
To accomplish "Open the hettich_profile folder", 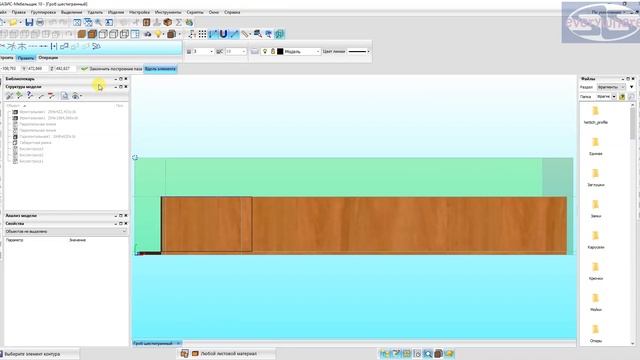I will click(596, 115).
